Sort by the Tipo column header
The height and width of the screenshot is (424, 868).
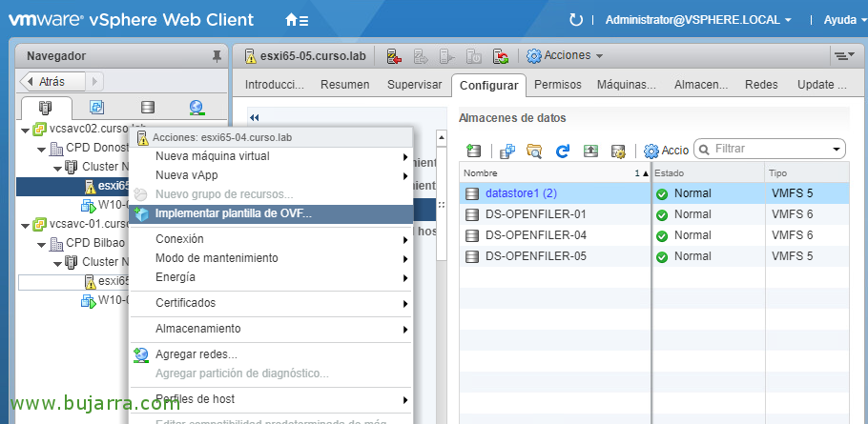(807, 173)
